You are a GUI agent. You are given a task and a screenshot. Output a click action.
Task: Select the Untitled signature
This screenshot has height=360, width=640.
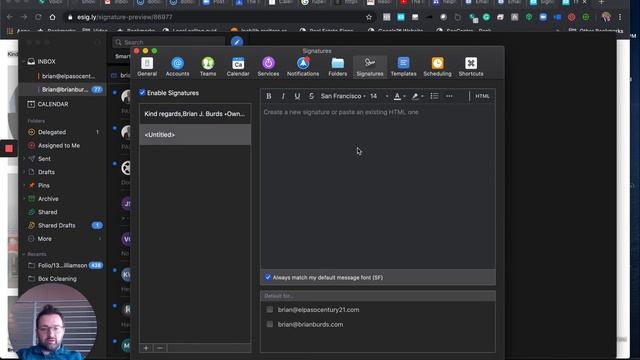pyautogui.click(x=195, y=135)
